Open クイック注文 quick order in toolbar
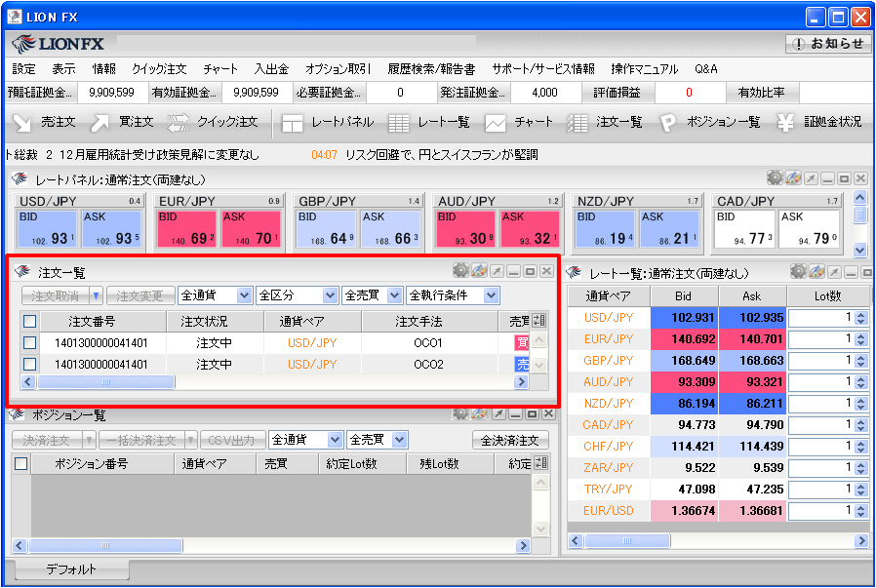 213,122
